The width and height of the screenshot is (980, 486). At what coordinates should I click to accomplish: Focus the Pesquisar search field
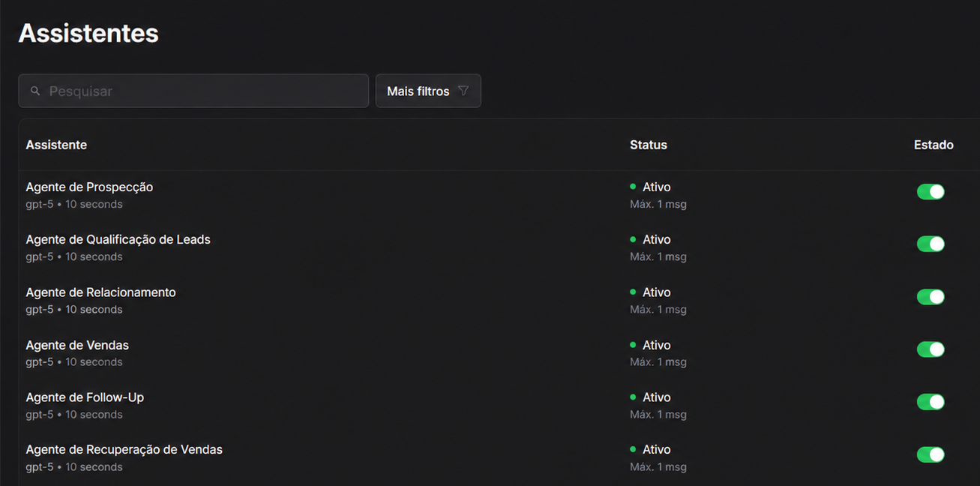[193, 91]
